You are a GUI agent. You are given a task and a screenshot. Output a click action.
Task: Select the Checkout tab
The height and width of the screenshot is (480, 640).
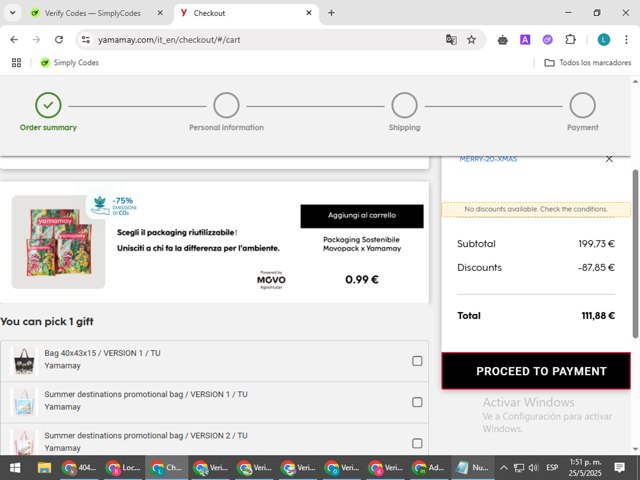245,13
